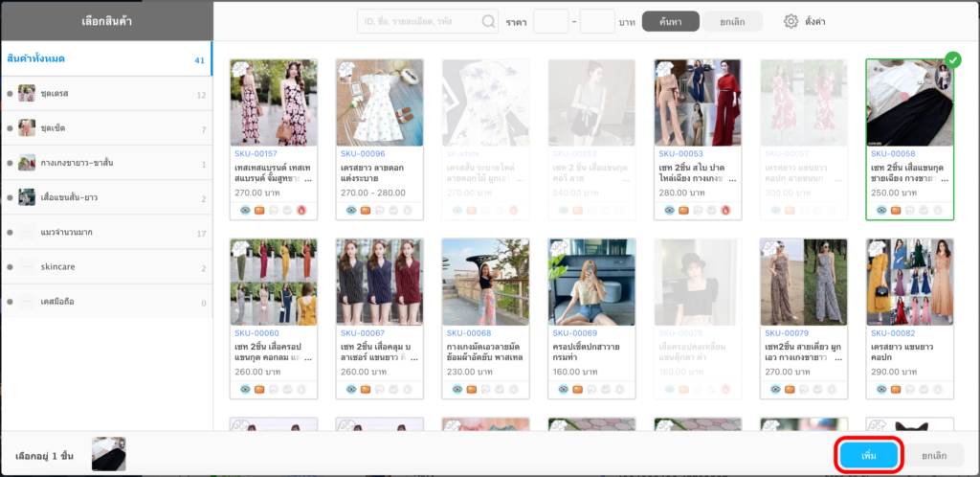
Task: Click the minimum price input field
Action: pos(550,21)
